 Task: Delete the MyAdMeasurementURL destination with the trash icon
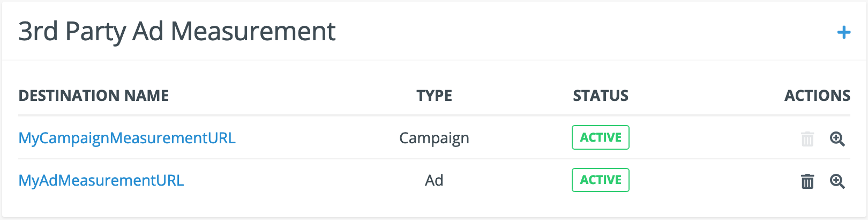pos(807,181)
